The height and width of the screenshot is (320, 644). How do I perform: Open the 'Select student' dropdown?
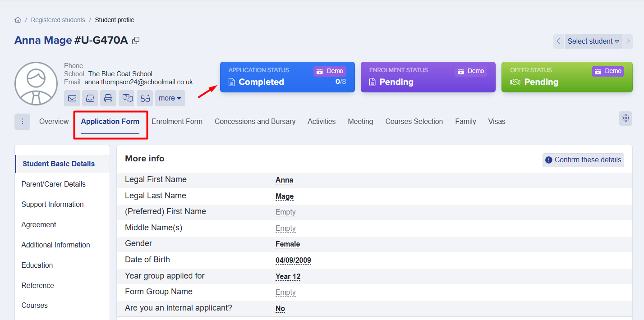pos(593,41)
